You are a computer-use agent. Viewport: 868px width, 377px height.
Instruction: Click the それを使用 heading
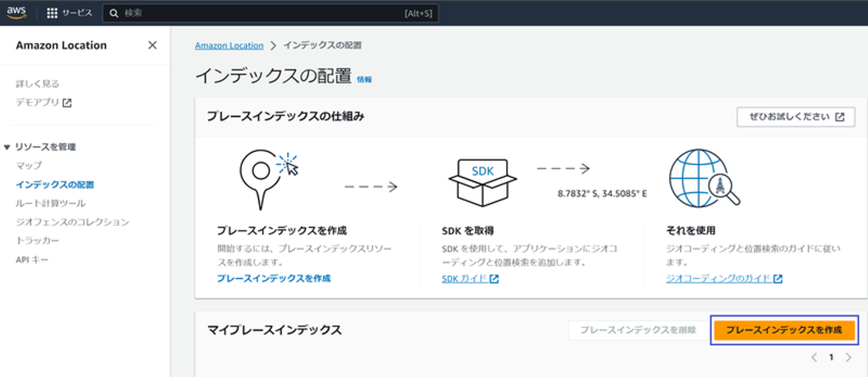(691, 230)
